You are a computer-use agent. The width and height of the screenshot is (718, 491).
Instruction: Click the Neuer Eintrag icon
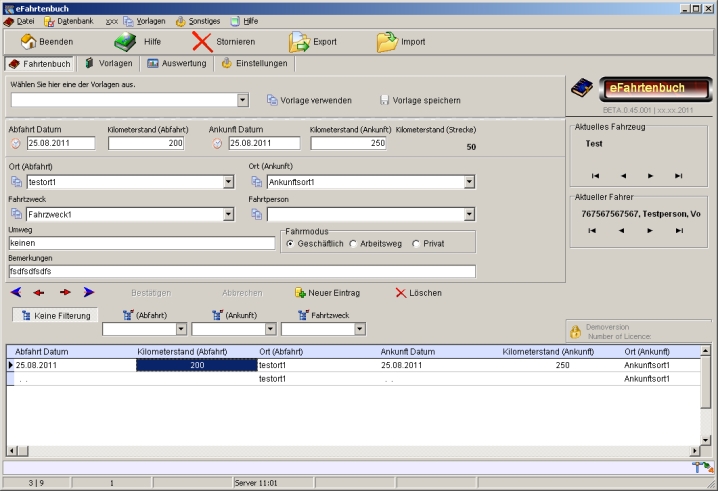point(300,293)
